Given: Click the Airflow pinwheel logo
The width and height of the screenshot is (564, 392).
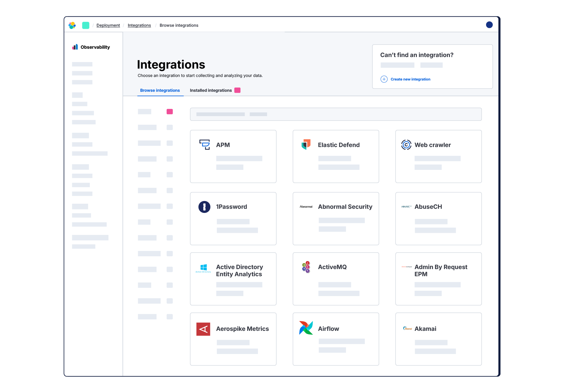Looking at the screenshot, I should coord(306,328).
